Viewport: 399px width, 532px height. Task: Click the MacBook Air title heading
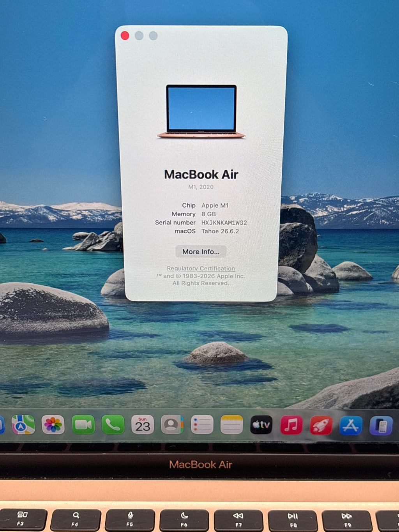tap(201, 174)
